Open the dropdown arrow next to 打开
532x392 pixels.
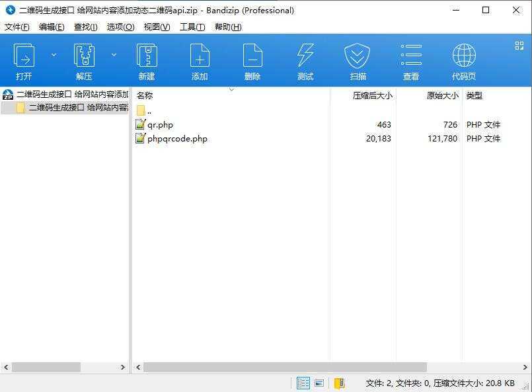pos(54,55)
